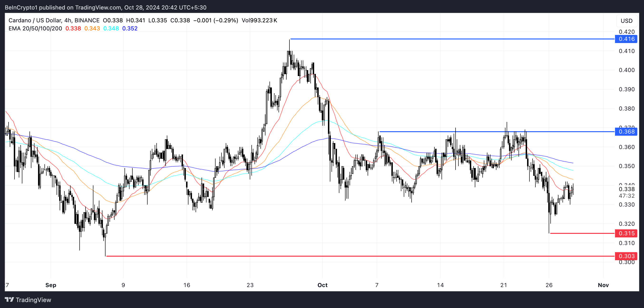The width and height of the screenshot is (644, 308).
Task: Click the Vol 993.223K volume readout
Action: (x=259, y=20)
